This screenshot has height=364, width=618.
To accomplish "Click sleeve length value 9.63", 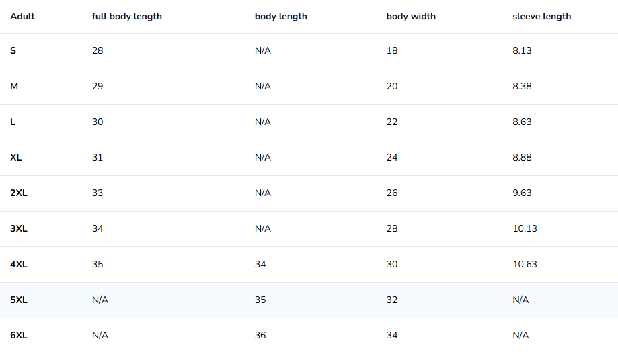I will [x=522, y=193].
